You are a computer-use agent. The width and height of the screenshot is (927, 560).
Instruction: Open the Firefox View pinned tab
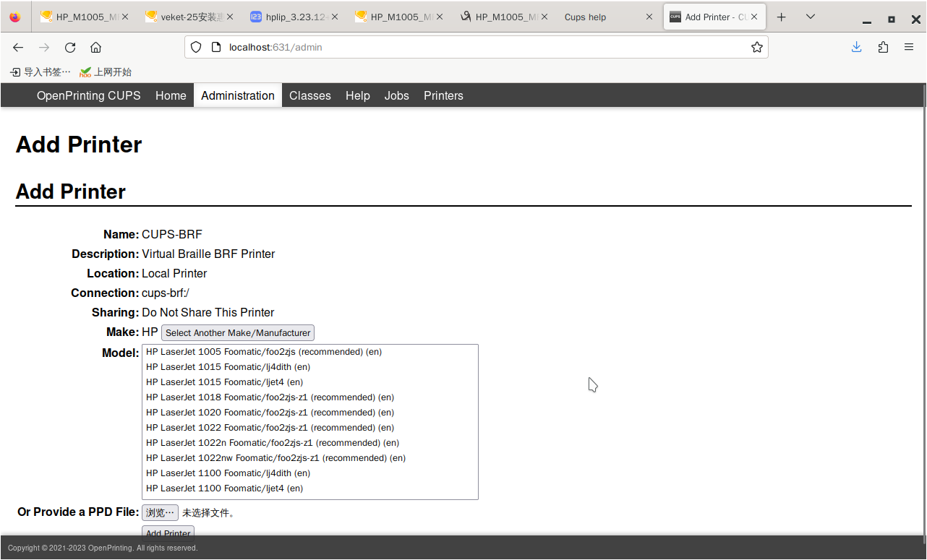15,17
